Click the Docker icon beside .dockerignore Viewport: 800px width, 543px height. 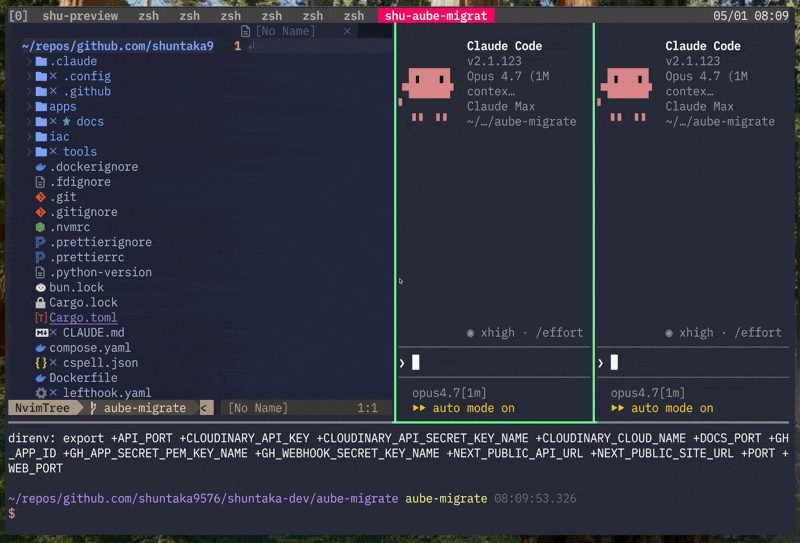pyautogui.click(x=41, y=167)
